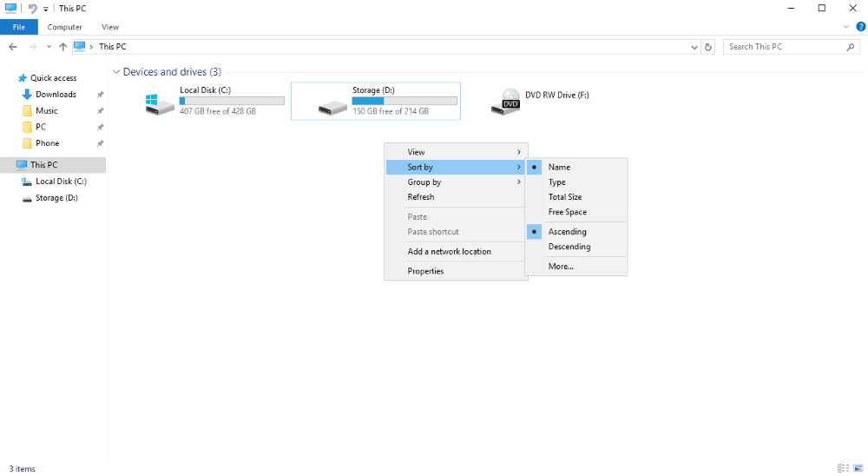Switch to large icons view in status bar
This screenshot has width=868, height=476.
(x=858, y=468)
